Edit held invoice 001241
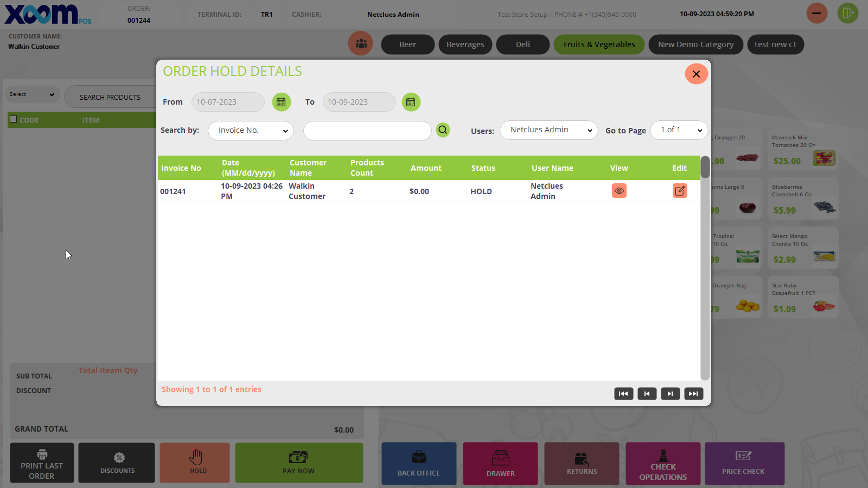This screenshot has height=488, width=868. [680, 191]
